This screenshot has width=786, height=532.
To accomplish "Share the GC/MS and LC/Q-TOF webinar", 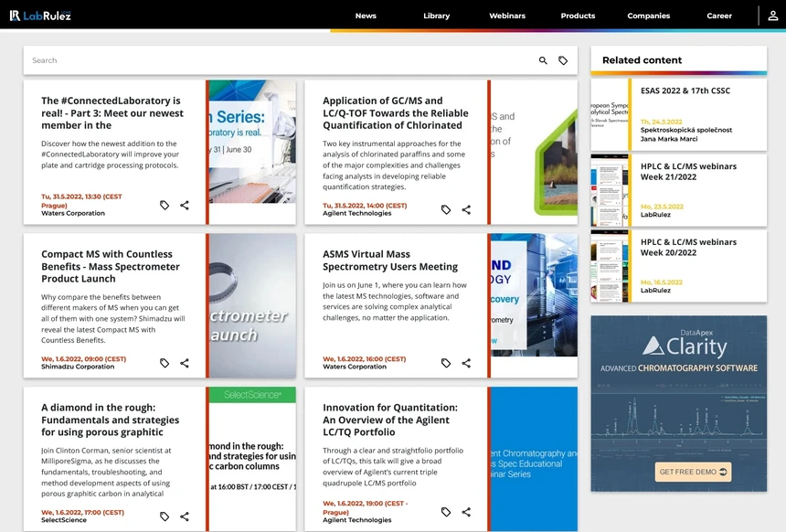I will click(x=466, y=209).
